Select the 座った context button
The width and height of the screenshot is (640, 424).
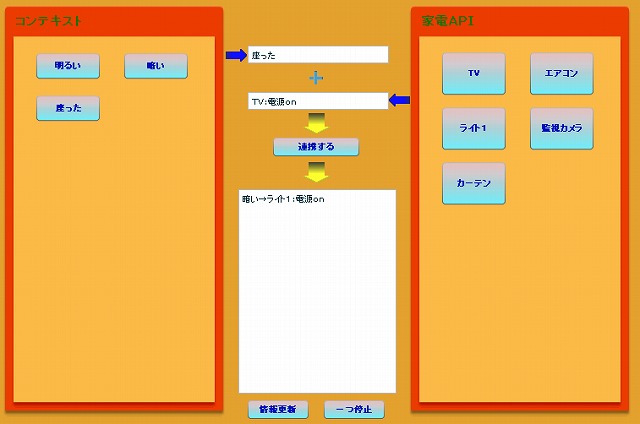(x=68, y=108)
